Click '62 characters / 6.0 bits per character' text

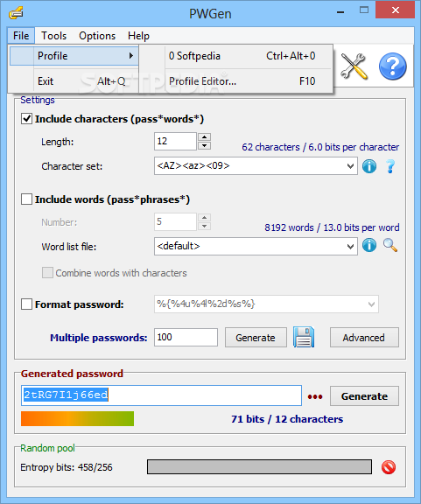point(320,147)
